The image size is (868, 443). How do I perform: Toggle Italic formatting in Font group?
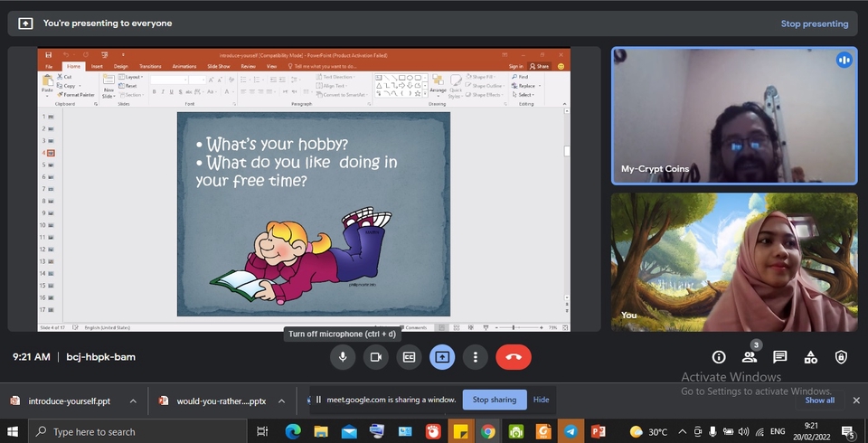click(163, 91)
